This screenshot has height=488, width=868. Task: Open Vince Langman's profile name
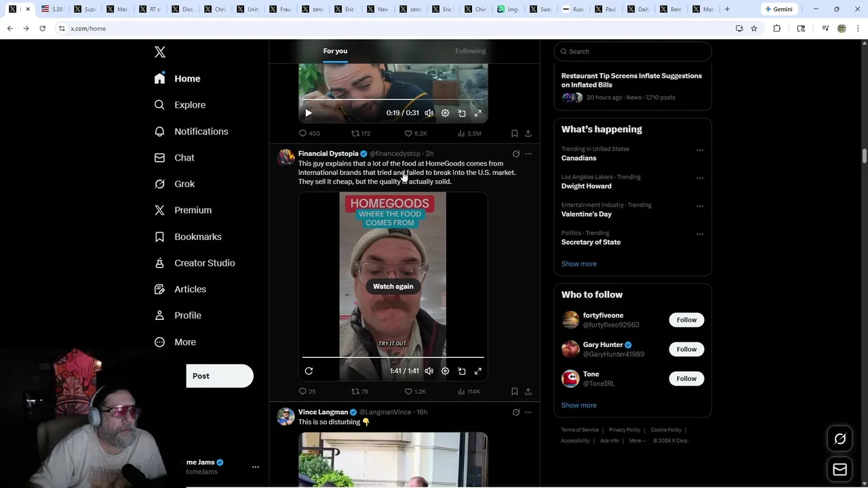[323, 412]
